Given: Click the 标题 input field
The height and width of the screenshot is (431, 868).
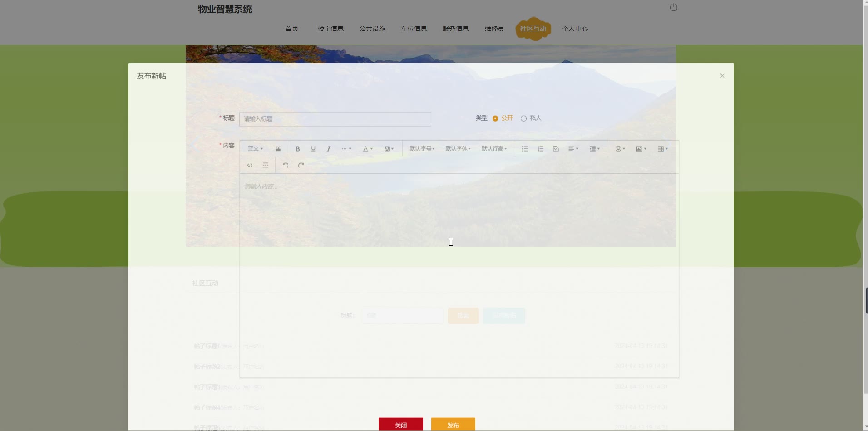Looking at the screenshot, I should coord(335,119).
